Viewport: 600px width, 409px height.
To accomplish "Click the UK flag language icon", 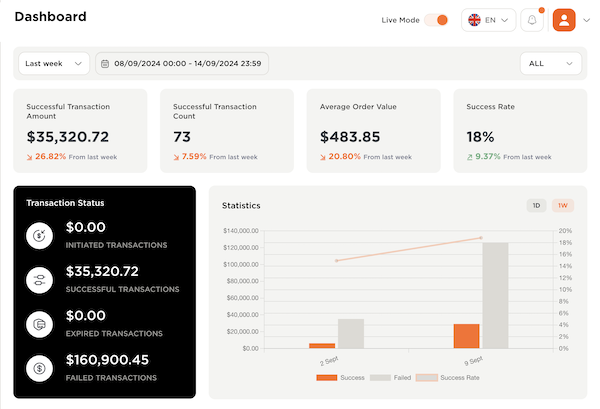I will coord(474,20).
